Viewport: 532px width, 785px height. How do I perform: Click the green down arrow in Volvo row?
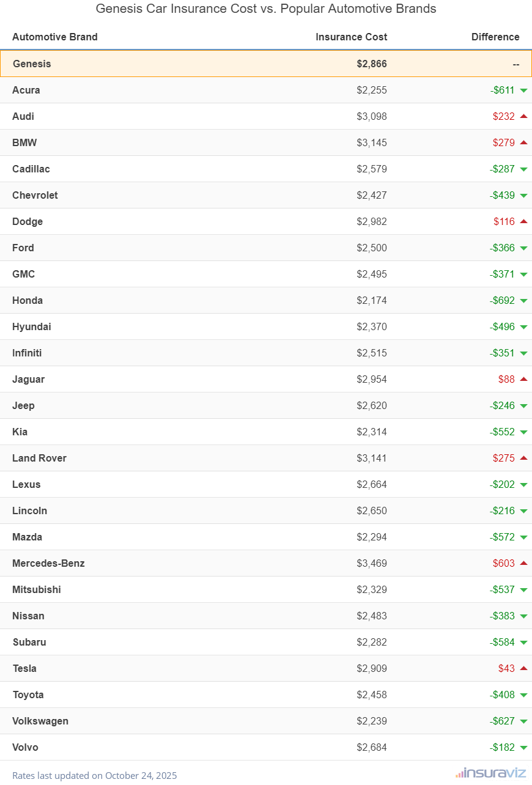tap(523, 748)
